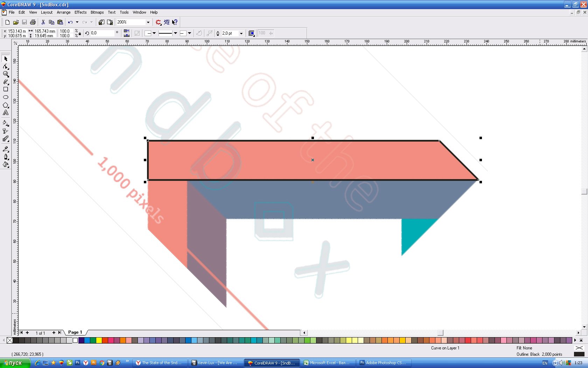Select the Eyedropper tool
This screenshot has height=368, width=588.
[x=6, y=149]
